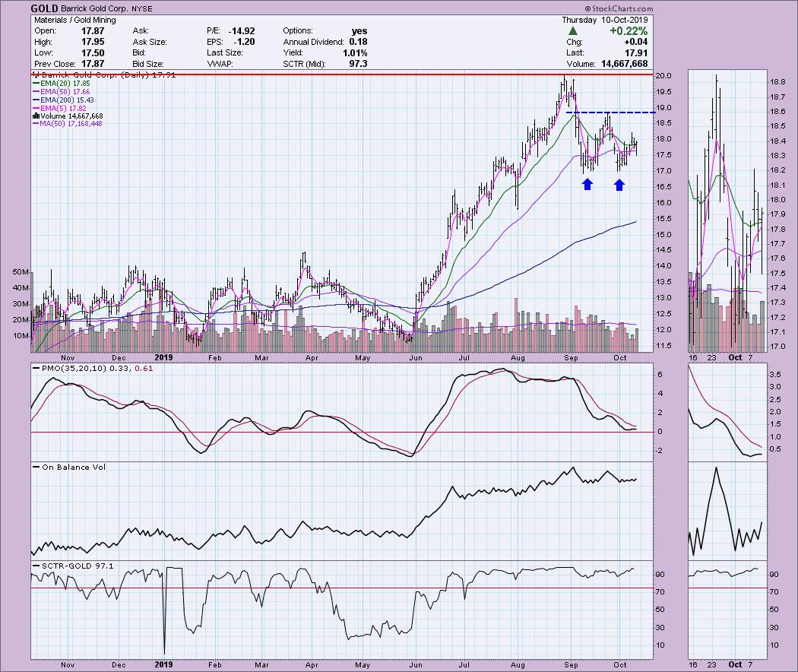
Task: Click the Materials / Gold Mining sector label
Action: point(74,20)
